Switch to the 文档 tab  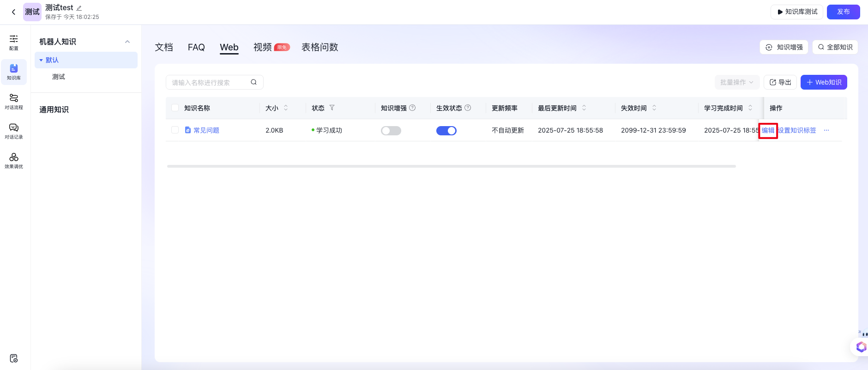(x=164, y=47)
